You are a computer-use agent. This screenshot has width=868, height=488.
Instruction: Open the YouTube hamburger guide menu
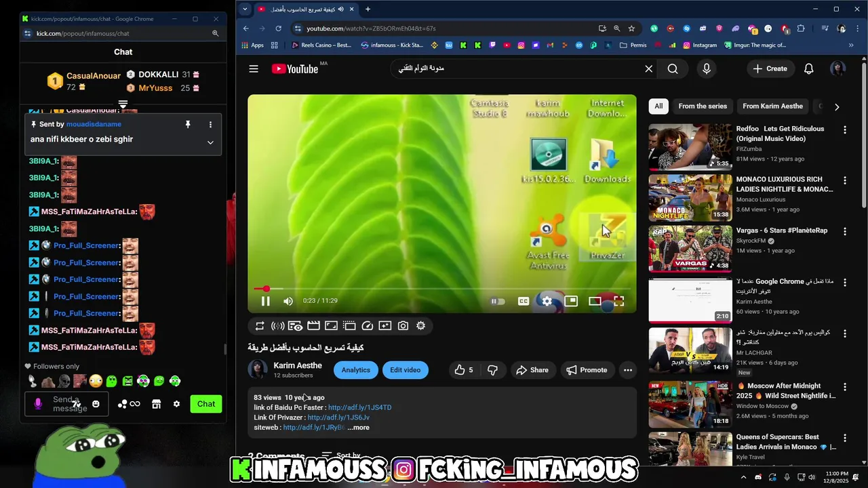tap(254, 68)
